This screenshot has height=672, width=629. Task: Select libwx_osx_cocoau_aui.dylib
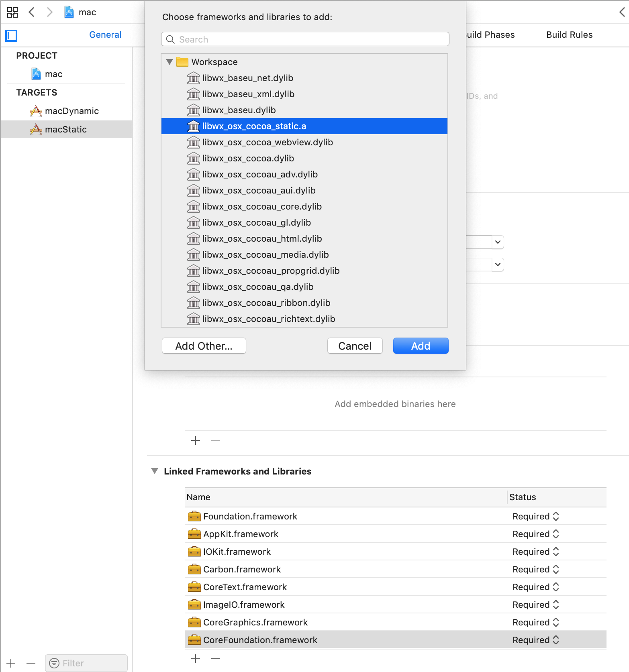click(304, 190)
